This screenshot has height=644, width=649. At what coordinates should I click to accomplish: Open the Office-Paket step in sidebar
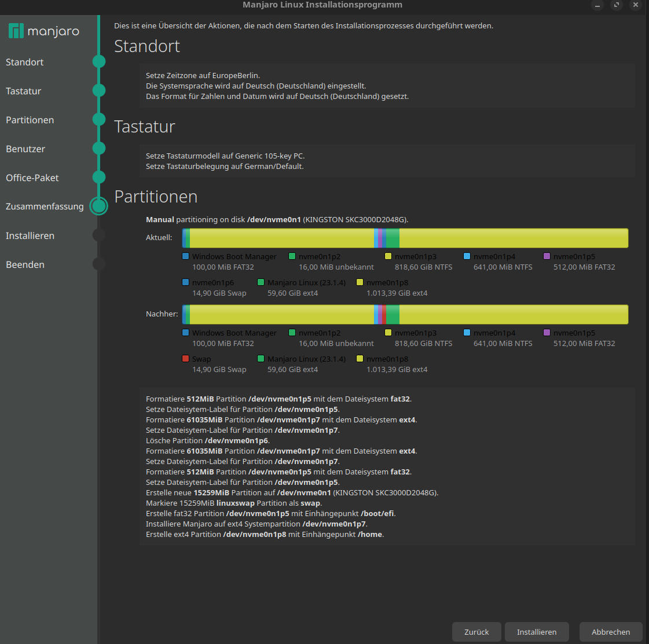click(32, 178)
